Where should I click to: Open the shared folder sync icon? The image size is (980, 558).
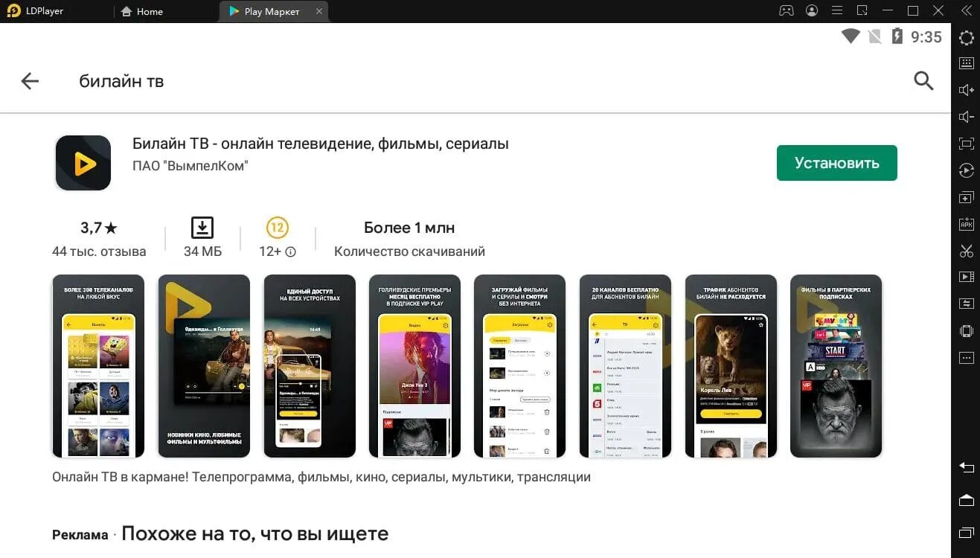966,304
